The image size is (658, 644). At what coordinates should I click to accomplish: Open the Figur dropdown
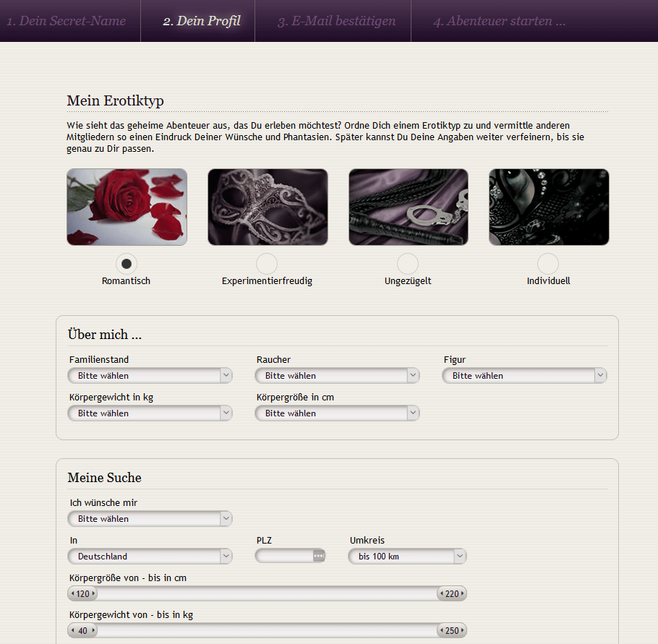(524, 376)
